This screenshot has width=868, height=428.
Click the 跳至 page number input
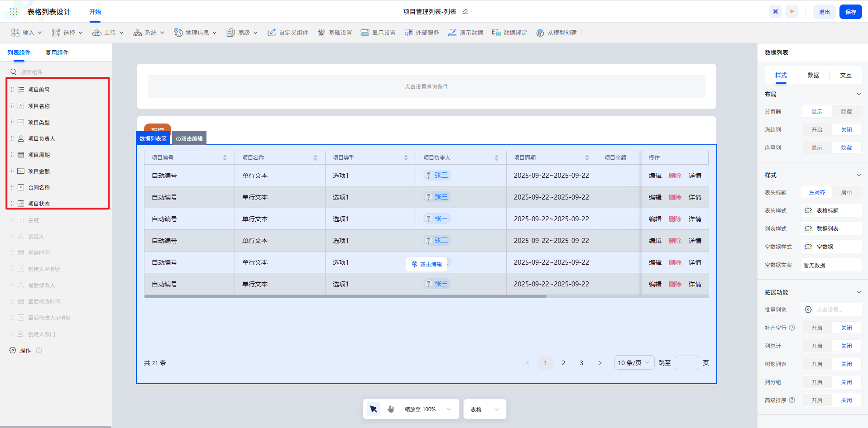[x=686, y=363]
